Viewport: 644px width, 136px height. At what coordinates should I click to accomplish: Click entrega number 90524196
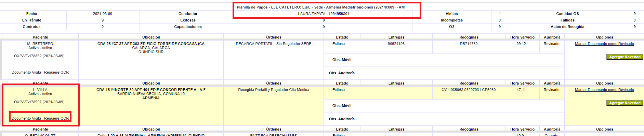[x=396, y=44]
